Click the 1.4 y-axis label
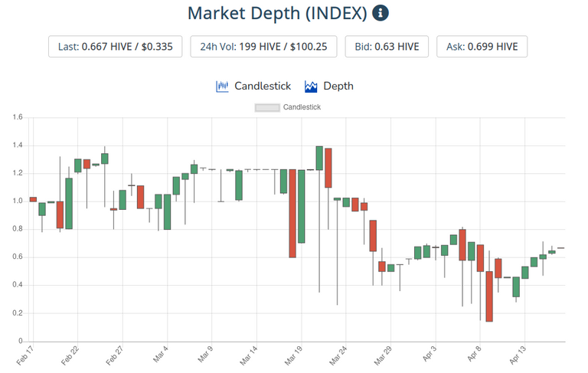588x373 pixels. [x=18, y=146]
